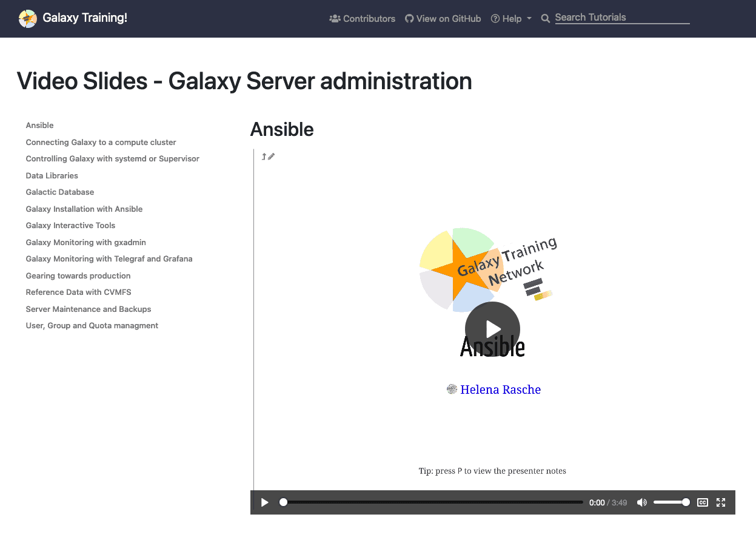Image resolution: width=756 pixels, height=537 pixels.
Task: Enter fullscreen video mode
Action: click(721, 502)
